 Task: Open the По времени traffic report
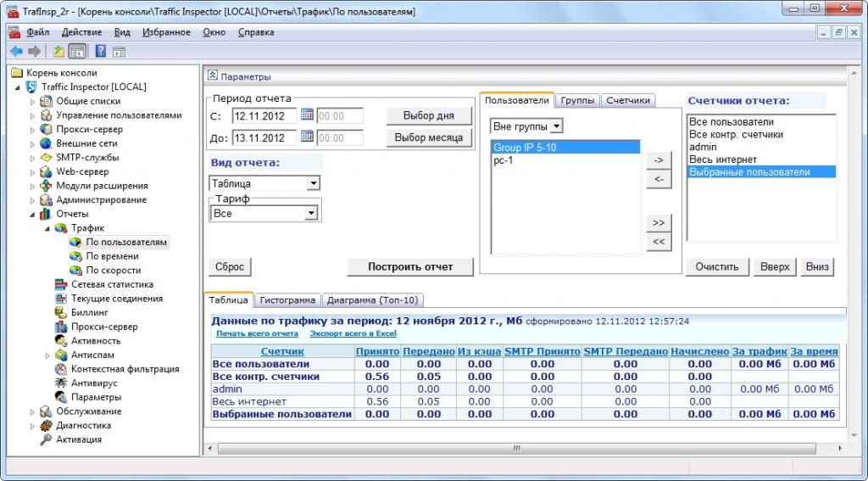[x=112, y=256]
